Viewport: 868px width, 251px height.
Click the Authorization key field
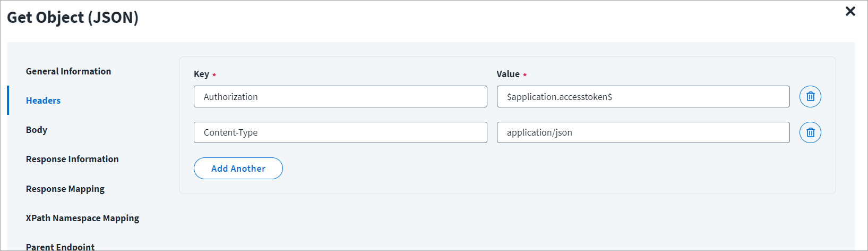point(340,97)
